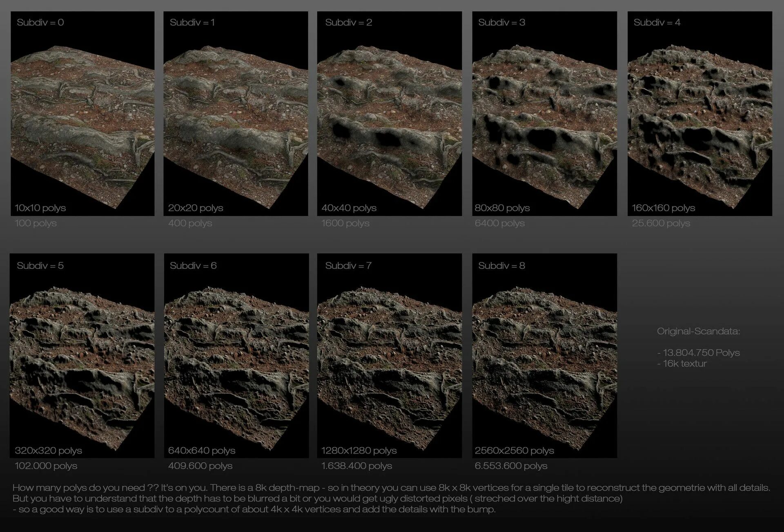Click the 'Original-Scandata:' heading

tap(698, 331)
